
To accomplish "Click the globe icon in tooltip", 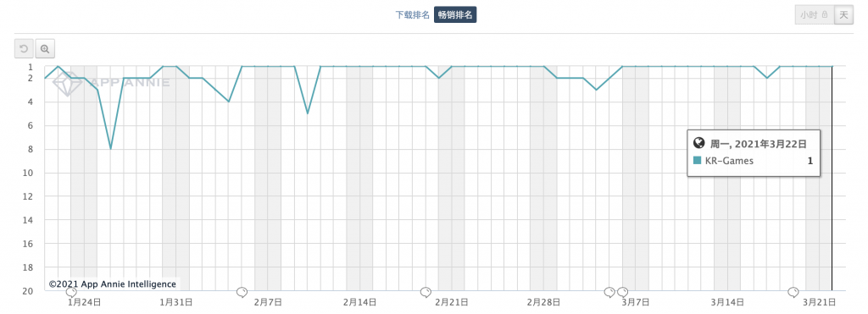I will 698,143.
